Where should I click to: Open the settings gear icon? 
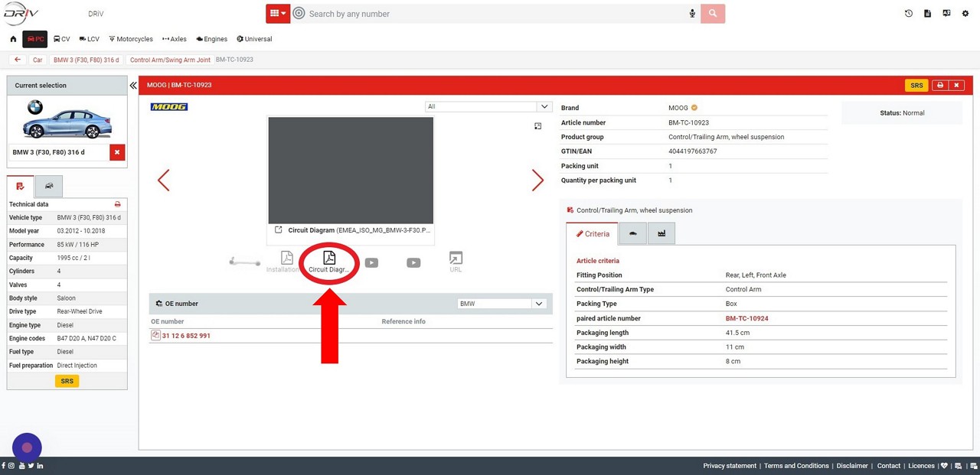965,14
